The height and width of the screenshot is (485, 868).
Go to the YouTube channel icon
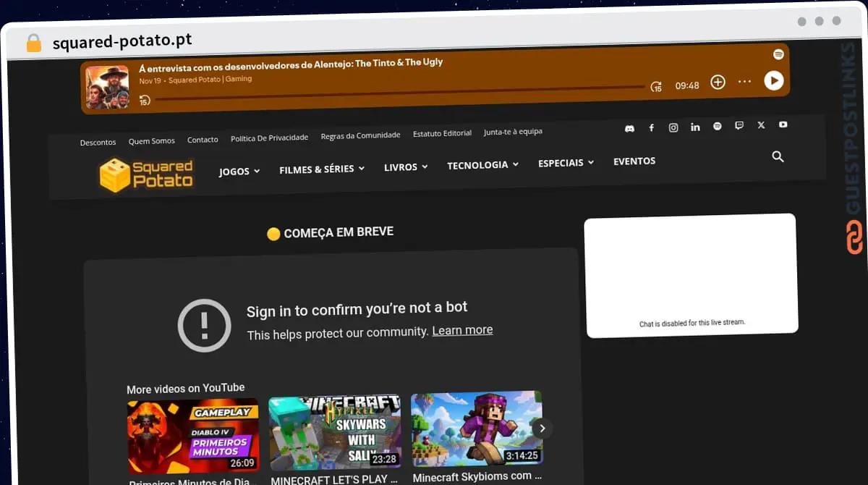click(x=783, y=125)
